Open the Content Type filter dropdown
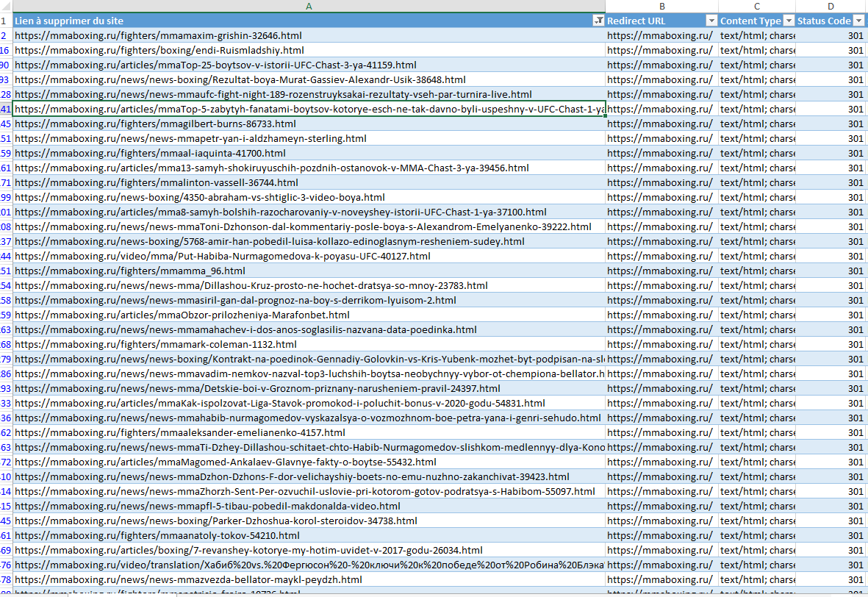This screenshot has height=597, width=868. tap(789, 21)
